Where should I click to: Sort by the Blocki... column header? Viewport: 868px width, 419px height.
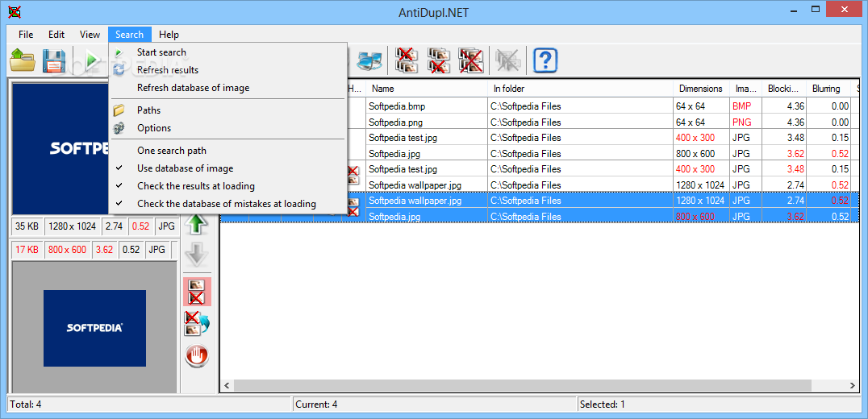(784, 89)
